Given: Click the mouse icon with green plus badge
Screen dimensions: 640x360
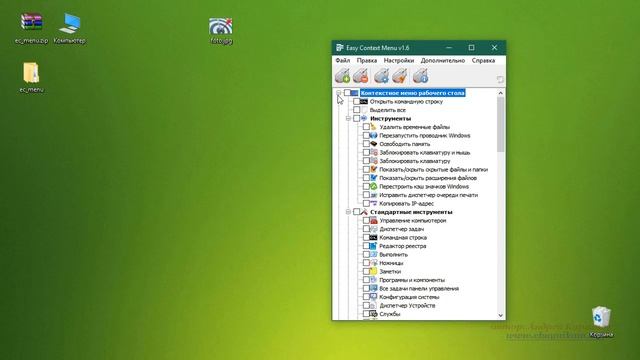Looking at the screenshot, I should click(x=342, y=76).
